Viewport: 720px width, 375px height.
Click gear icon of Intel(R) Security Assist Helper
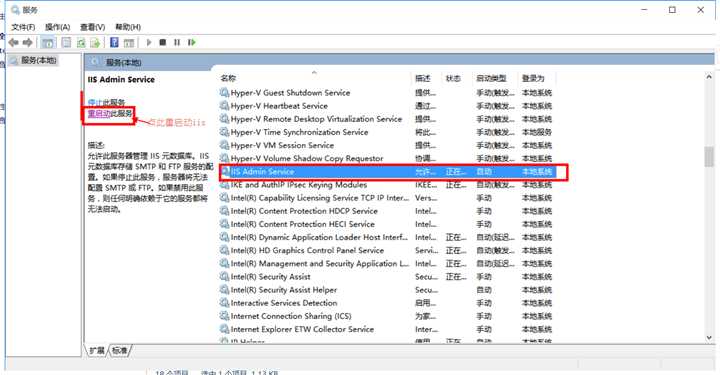coord(224,290)
